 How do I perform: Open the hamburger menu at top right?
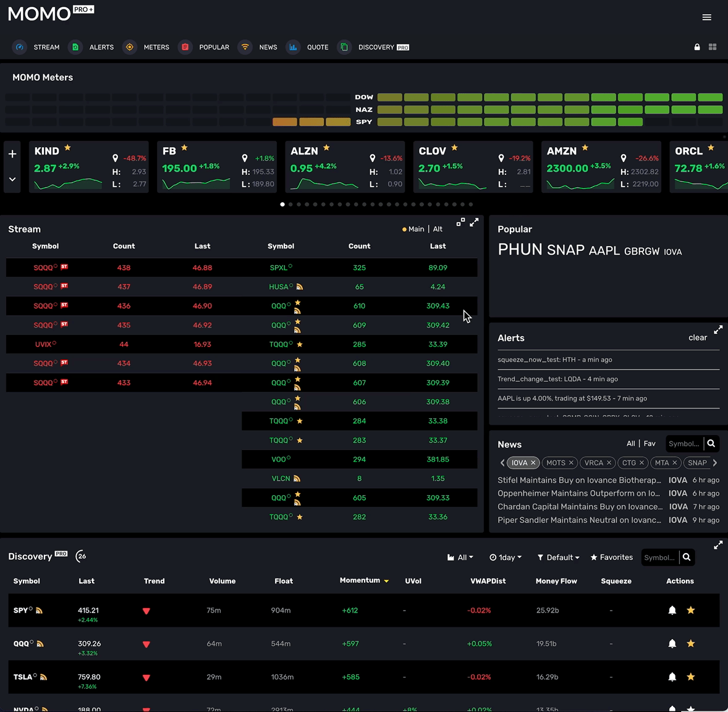[706, 17]
